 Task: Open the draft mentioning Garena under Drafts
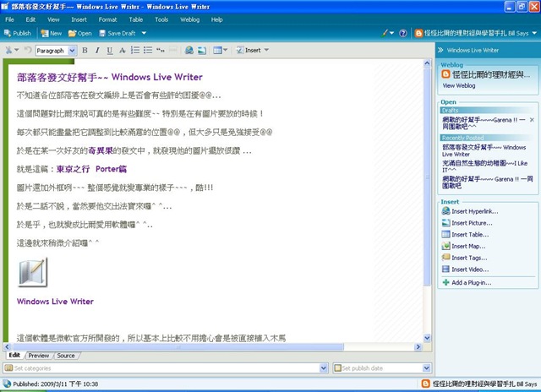point(484,123)
